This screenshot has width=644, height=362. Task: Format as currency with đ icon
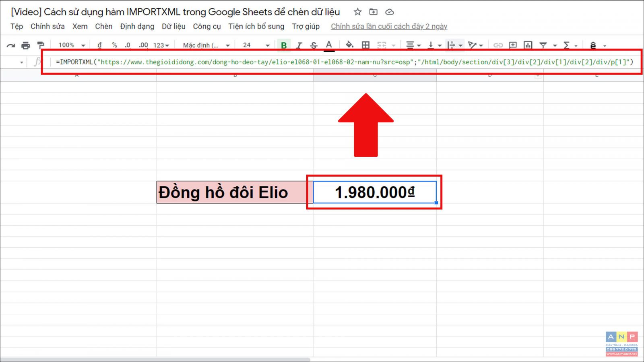click(99, 45)
